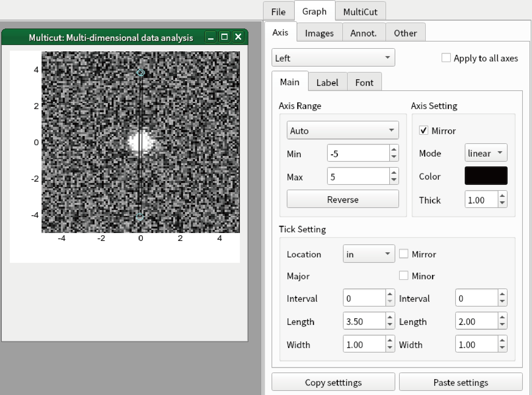Viewport: 532px width, 395px height.
Task: Click the Max axis value field
Action: [x=358, y=176]
